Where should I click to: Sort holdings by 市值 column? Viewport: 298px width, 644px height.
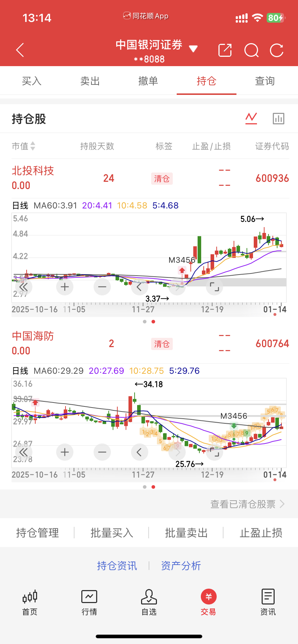tap(23, 146)
